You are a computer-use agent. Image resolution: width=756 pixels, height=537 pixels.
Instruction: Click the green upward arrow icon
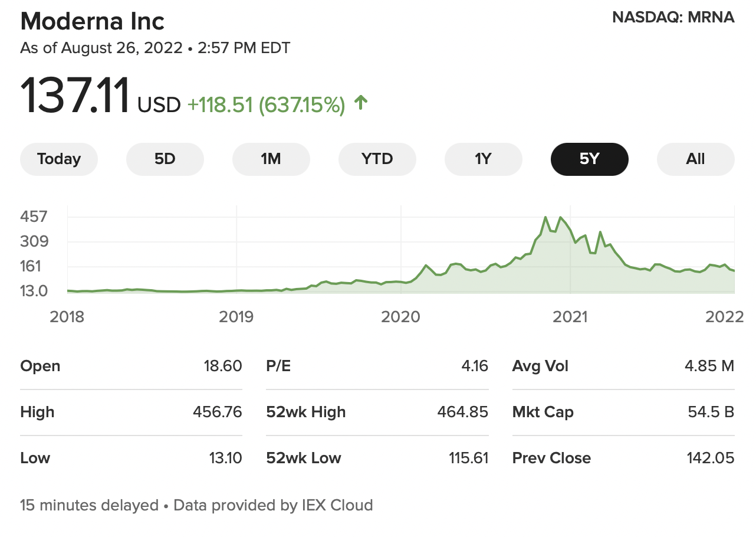click(x=361, y=104)
